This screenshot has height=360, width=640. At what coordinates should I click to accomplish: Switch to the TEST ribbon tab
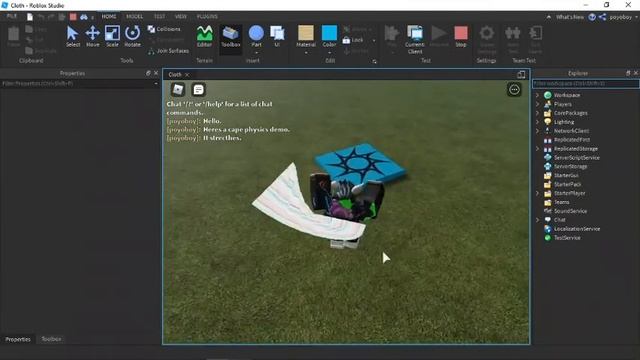click(159, 16)
